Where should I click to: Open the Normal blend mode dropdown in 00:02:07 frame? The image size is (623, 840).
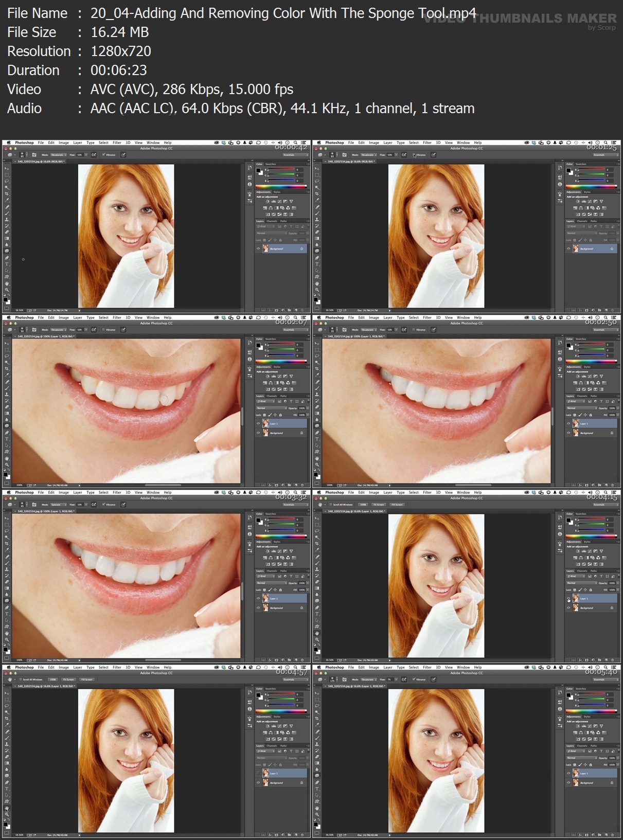pos(272,408)
